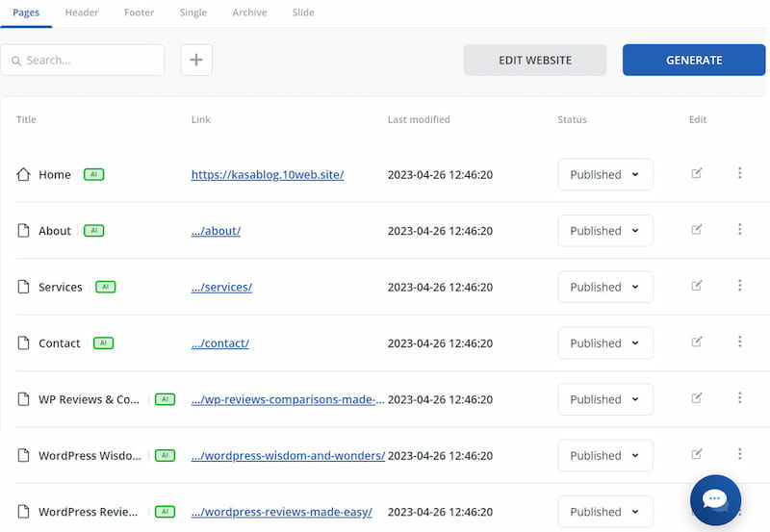Open more options menu for Contact row

click(739, 342)
